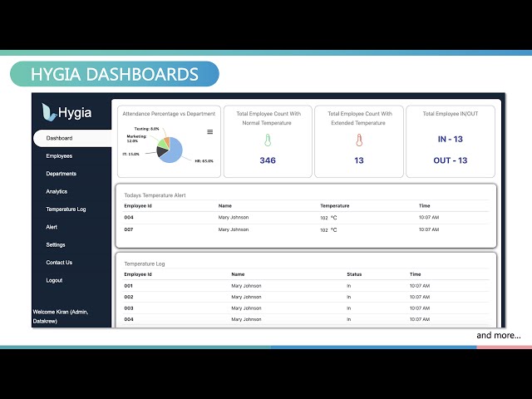Click the Hygia leaf logo icon
This screenshot has width=532, height=399.
49,112
